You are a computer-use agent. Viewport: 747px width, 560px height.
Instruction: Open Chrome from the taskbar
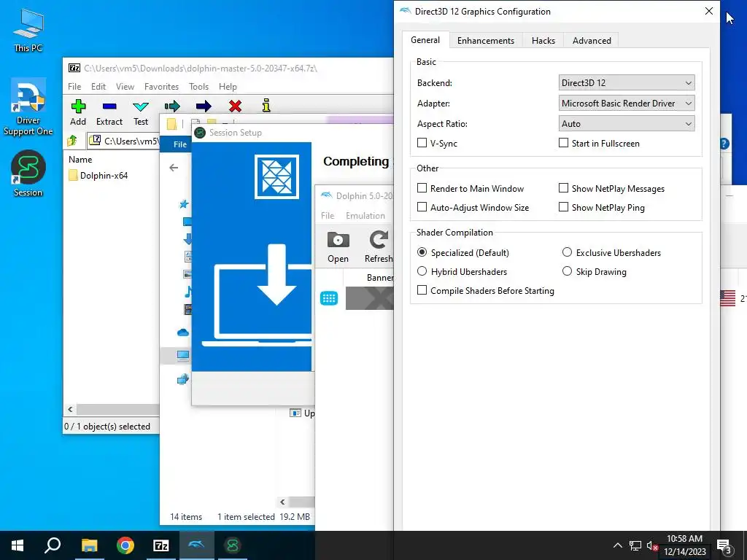[x=125, y=545]
